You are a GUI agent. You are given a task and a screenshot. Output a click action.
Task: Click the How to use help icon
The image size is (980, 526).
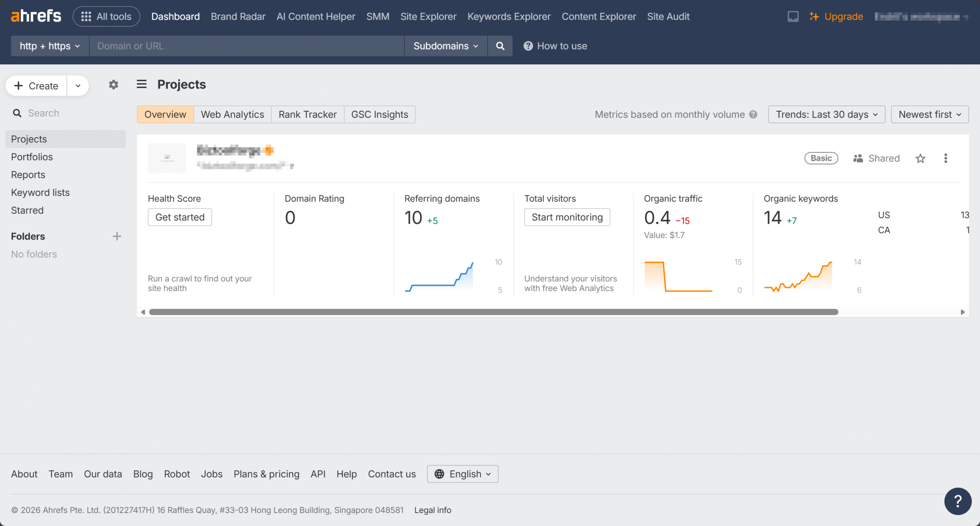coord(528,46)
